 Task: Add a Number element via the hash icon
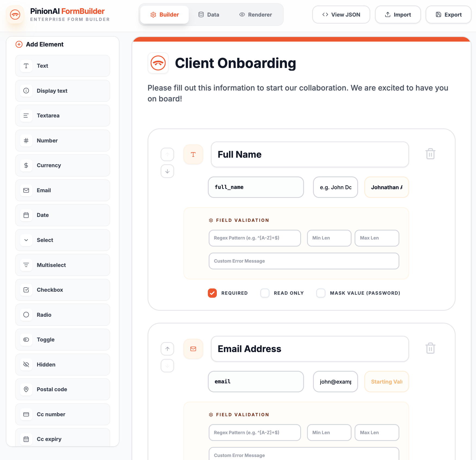coord(62,141)
